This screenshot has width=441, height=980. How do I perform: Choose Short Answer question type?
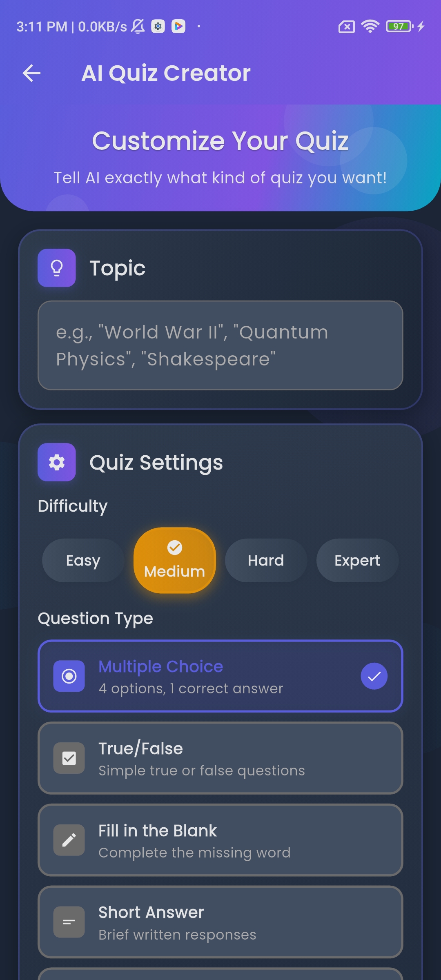tap(220, 922)
